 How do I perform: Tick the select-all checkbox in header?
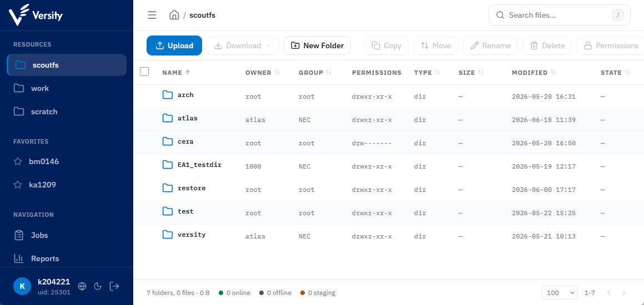144,72
